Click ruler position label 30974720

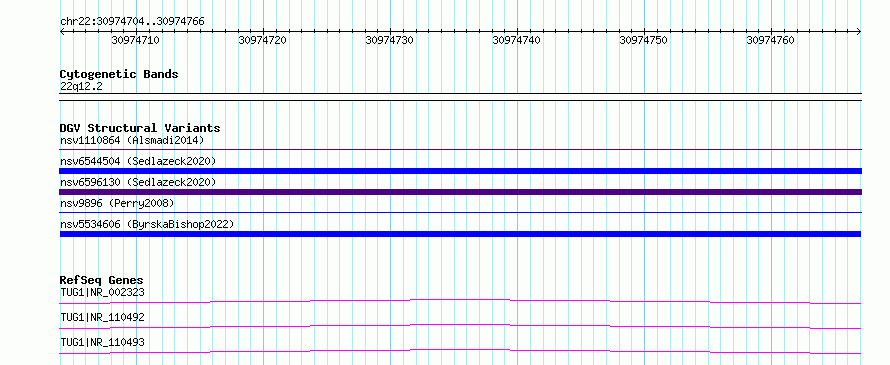click(x=263, y=40)
